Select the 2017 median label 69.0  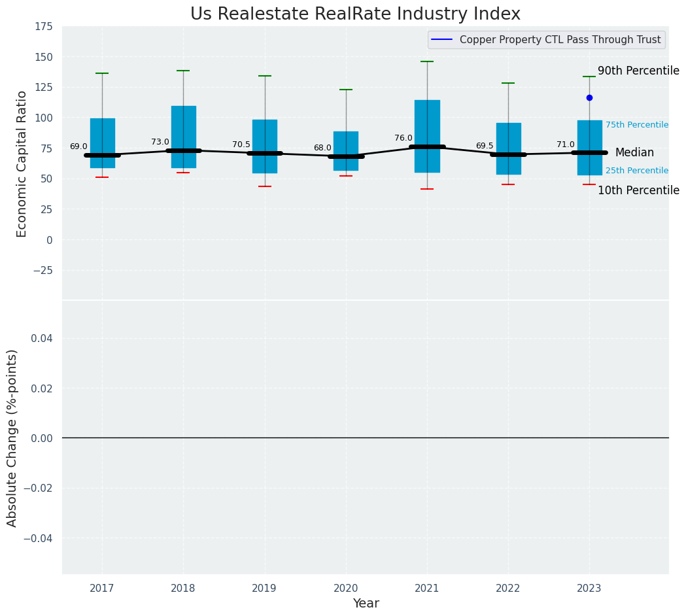[78, 147]
